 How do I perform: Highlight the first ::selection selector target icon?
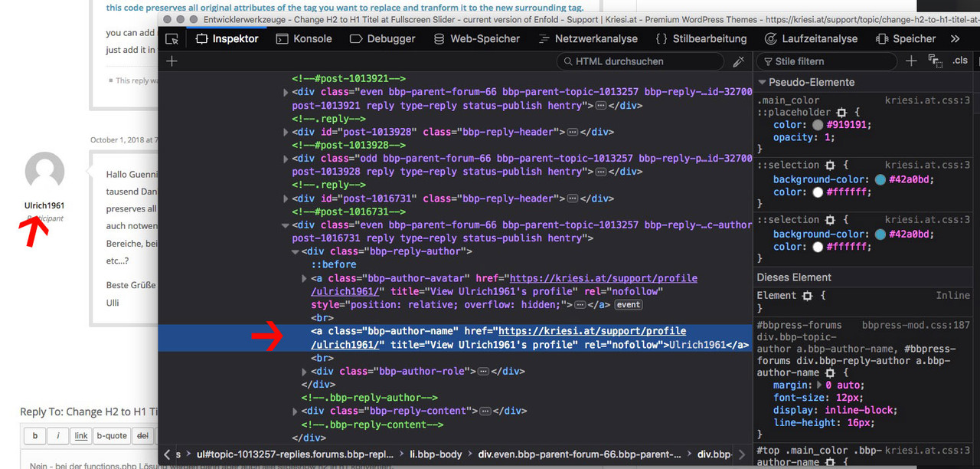[x=828, y=165]
